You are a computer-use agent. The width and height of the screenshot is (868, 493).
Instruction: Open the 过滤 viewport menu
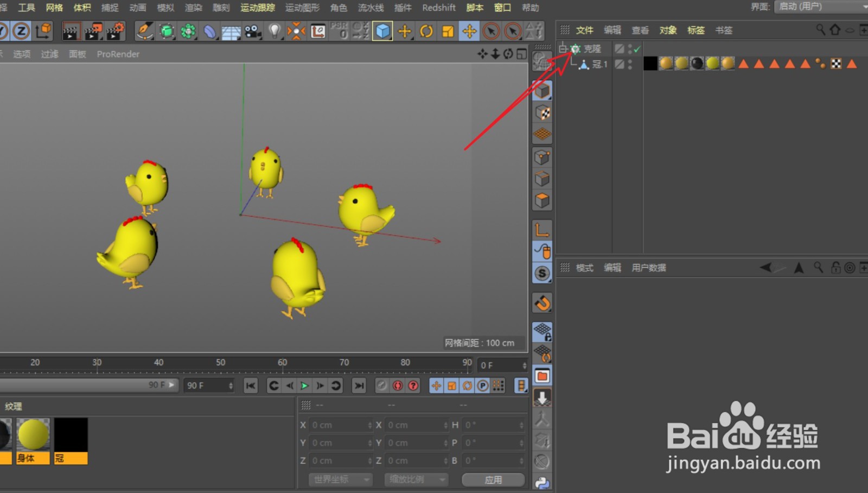(49, 54)
